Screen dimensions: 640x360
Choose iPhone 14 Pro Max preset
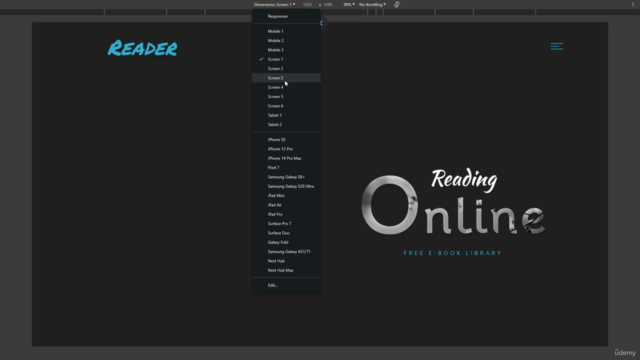pyautogui.click(x=286, y=158)
